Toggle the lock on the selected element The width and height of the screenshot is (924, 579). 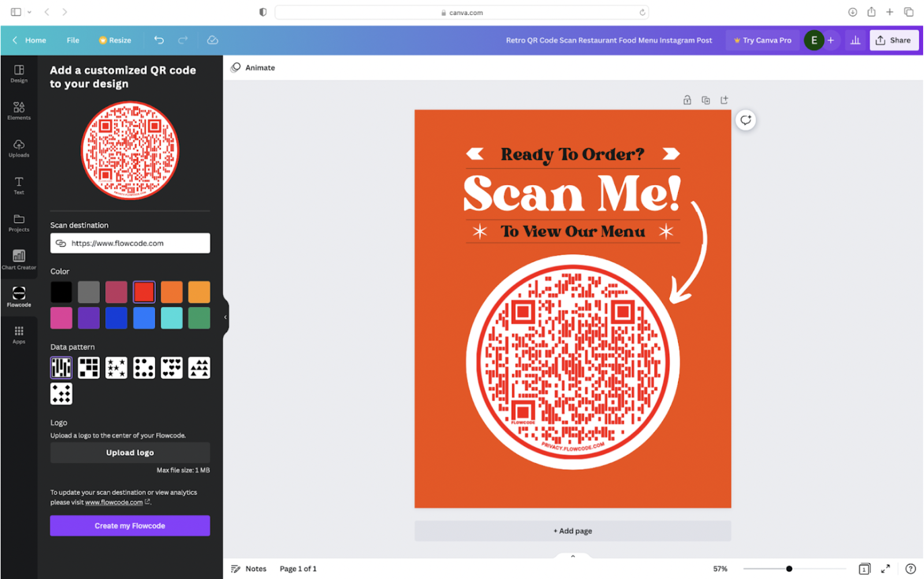click(687, 99)
